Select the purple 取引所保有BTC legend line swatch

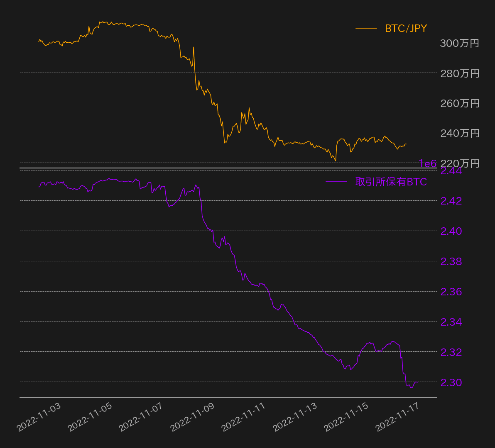(336, 182)
